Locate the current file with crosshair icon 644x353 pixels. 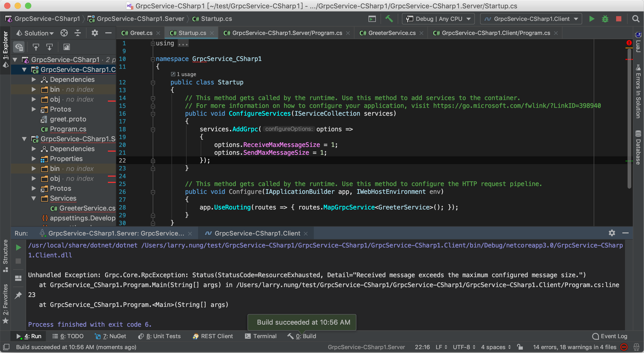(64, 33)
